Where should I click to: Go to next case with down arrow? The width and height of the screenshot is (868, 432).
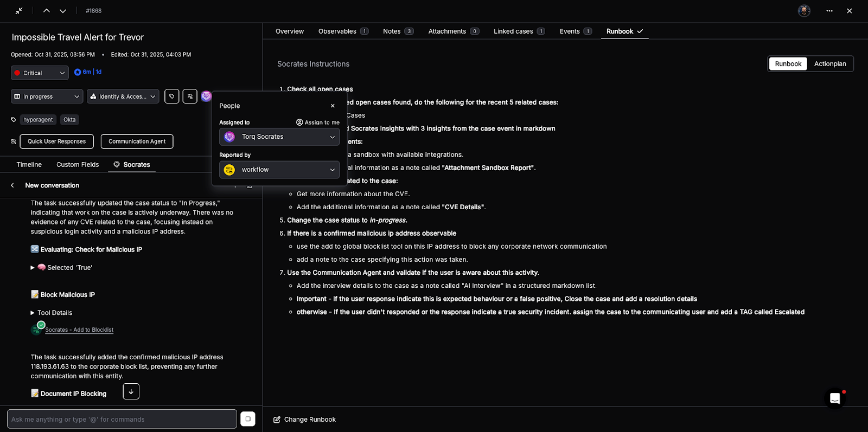pos(63,11)
